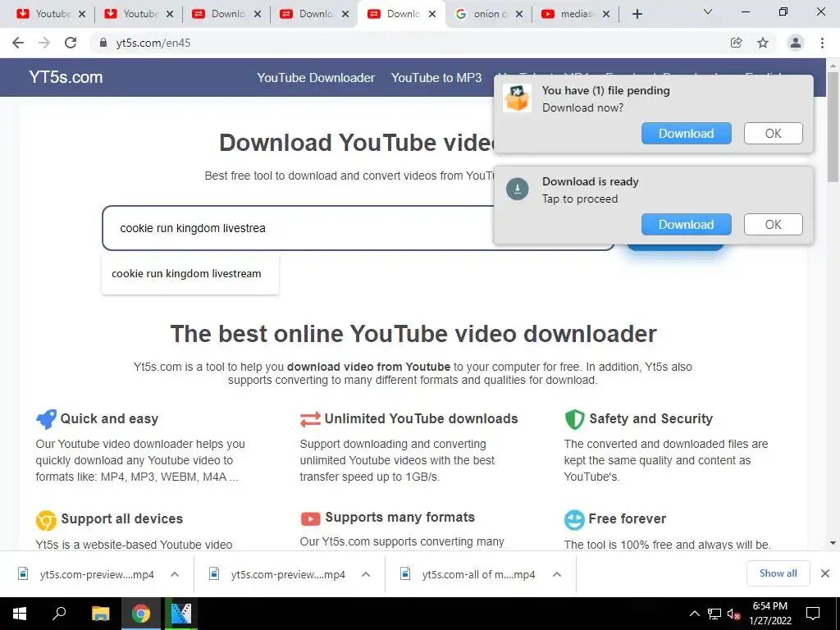840x630 pixels.
Task: Click OK in file pending notification
Action: pos(773,134)
